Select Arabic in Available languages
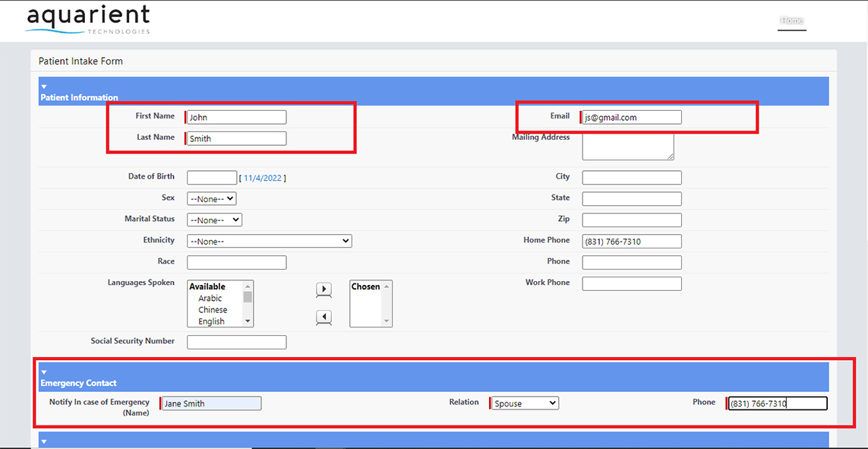The image size is (868, 449). 210,299
